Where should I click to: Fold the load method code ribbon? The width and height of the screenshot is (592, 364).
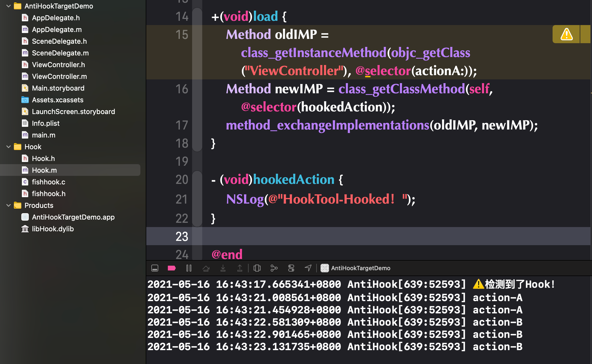click(x=197, y=79)
